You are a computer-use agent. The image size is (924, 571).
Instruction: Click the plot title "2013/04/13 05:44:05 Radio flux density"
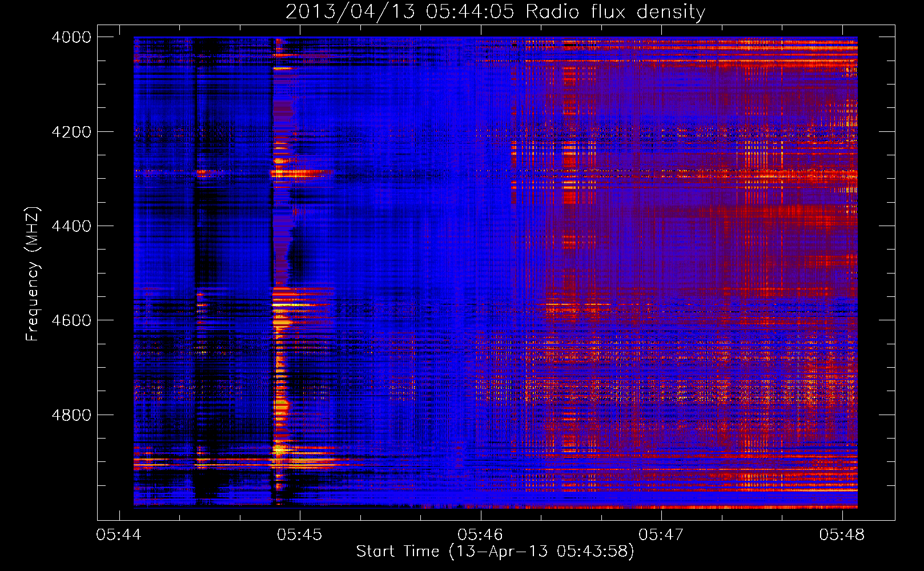[495, 11]
